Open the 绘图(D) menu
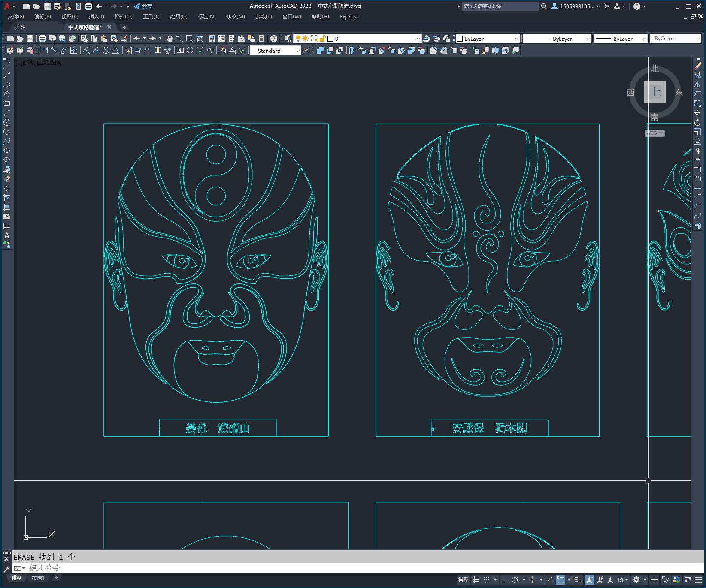This screenshot has height=588, width=706. coord(179,17)
